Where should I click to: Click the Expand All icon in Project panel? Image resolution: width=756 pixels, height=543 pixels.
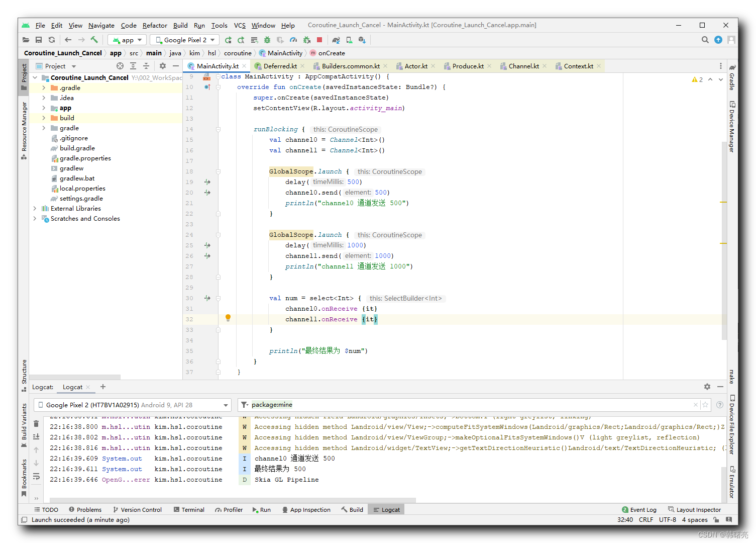click(133, 66)
